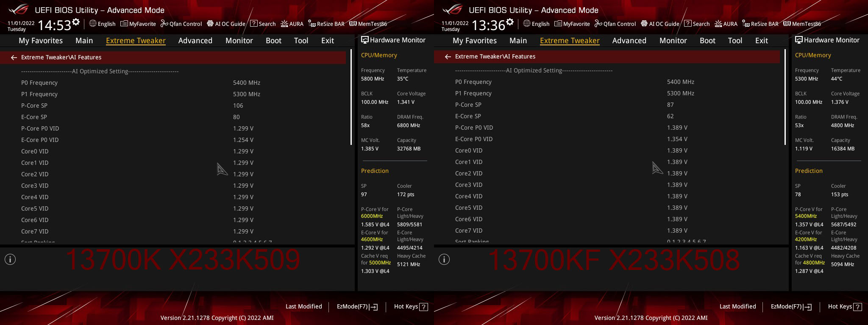The image size is (868, 325).
Task: Toggle ReSize BAR in the left 13700K window
Action: point(326,24)
